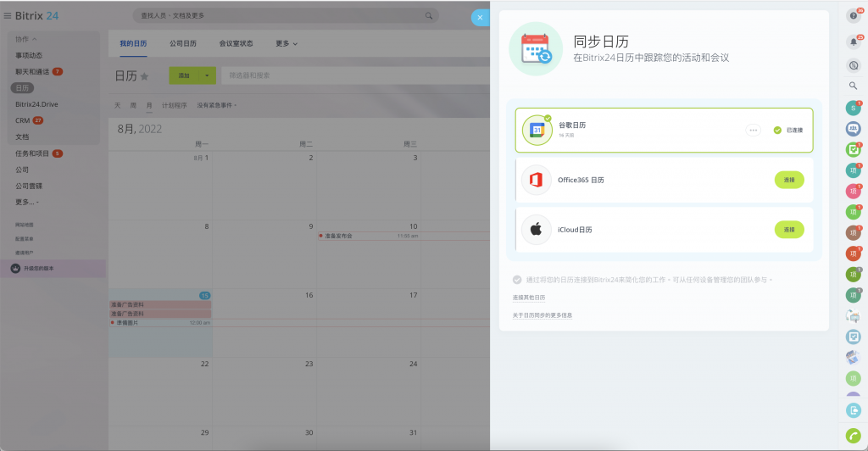Switch to the My Calendar tab
Screen dimensions: 868x451
click(x=133, y=44)
